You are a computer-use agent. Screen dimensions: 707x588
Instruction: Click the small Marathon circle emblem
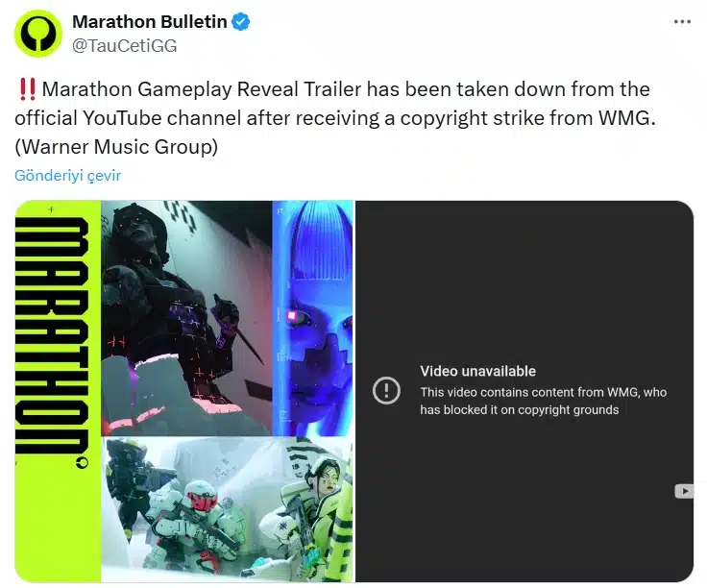click(83, 463)
